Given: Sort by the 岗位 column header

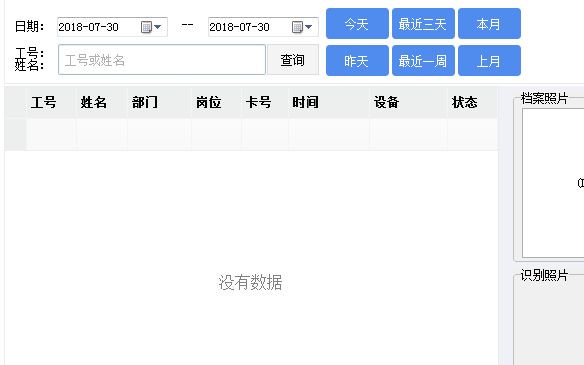Looking at the screenshot, I should pyautogui.click(x=217, y=102).
